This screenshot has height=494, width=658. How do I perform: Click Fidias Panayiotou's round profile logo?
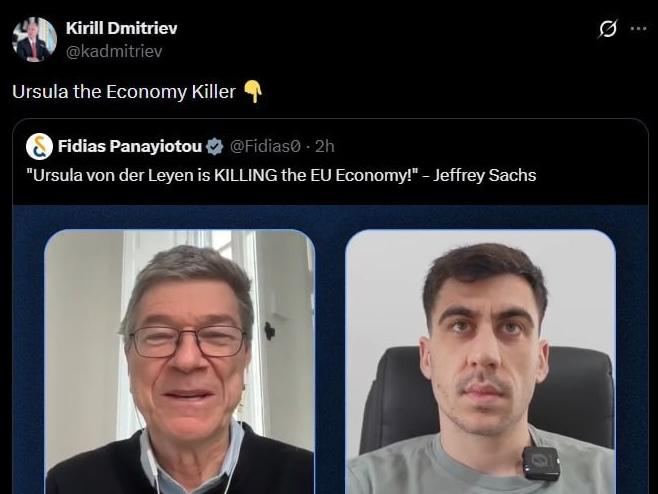39,146
